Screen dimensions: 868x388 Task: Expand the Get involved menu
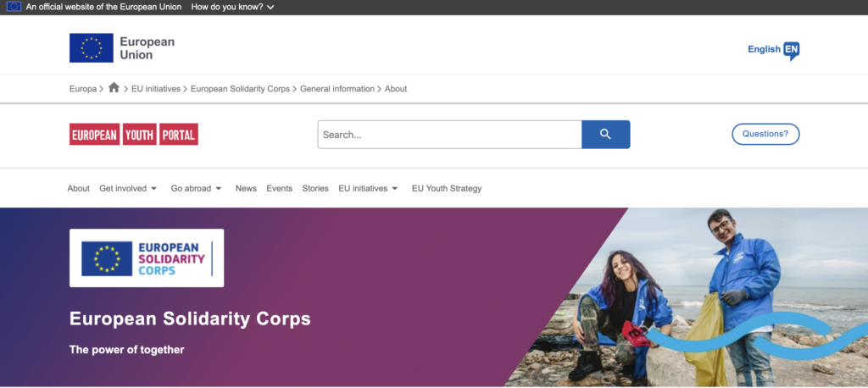(128, 189)
